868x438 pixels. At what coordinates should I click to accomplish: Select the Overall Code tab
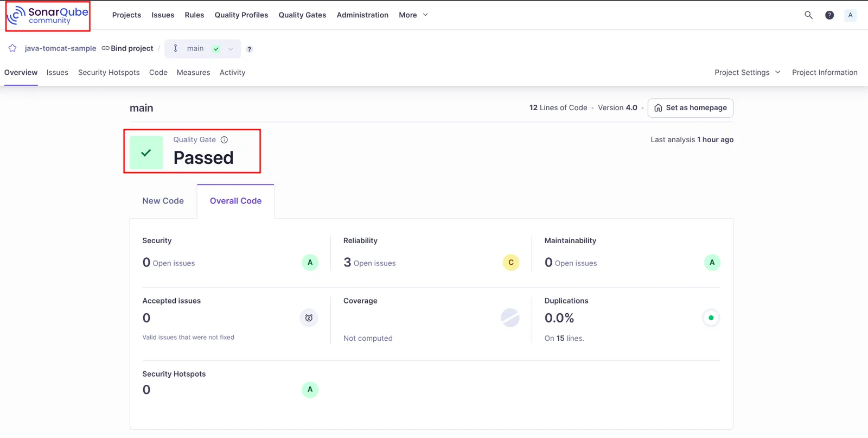[x=235, y=201]
